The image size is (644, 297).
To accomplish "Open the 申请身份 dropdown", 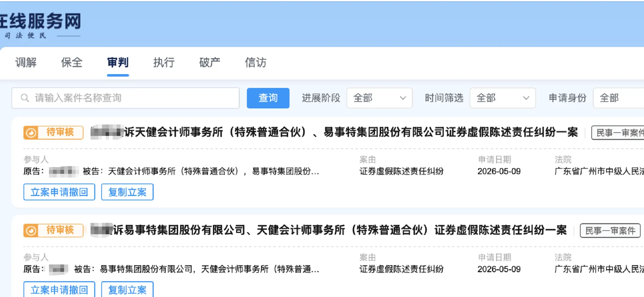I will coord(619,98).
